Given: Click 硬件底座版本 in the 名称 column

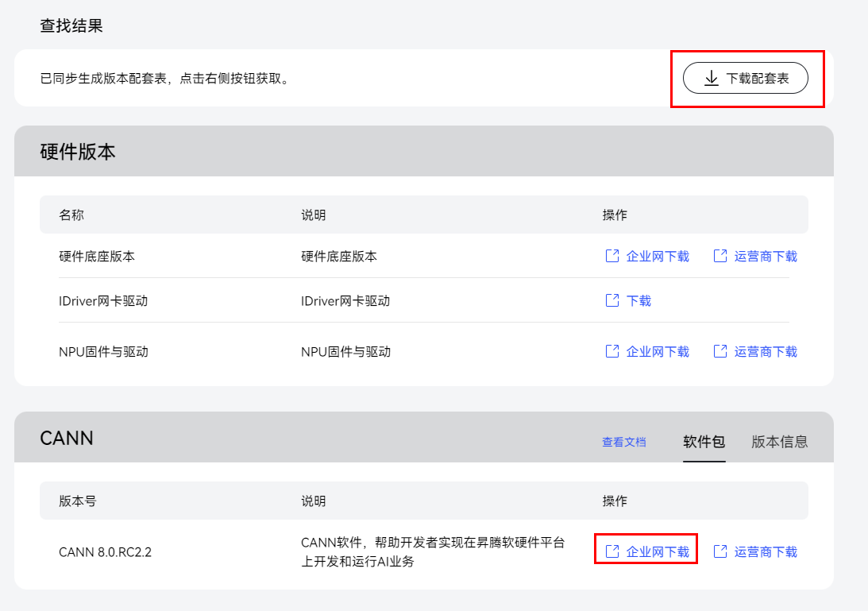Looking at the screenshot, I should [x=97, y=257].
